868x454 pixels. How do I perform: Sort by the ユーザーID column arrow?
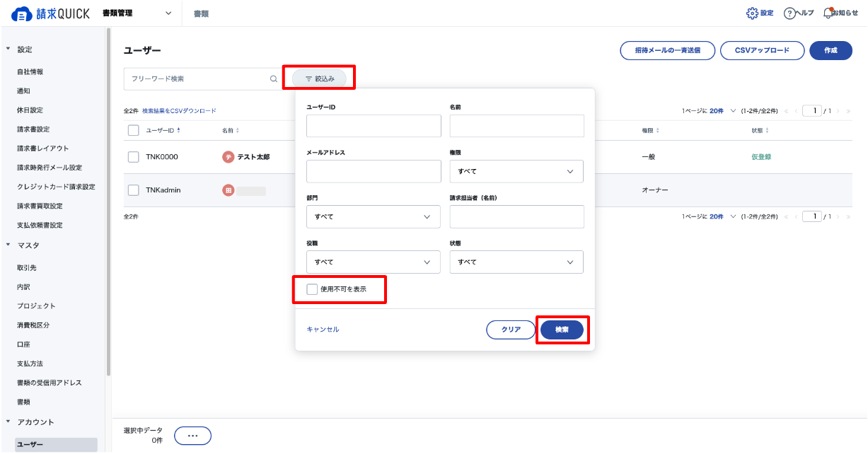tap(178, 130)
